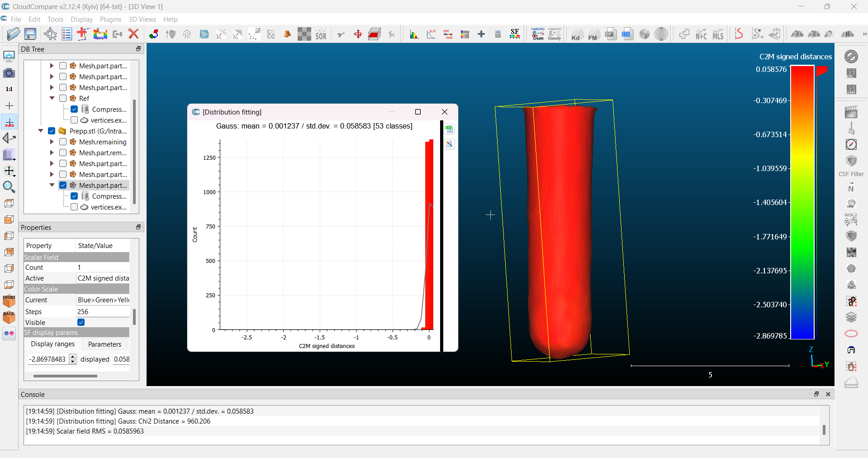Screen dimensions: 868x458
Task: Click the translate/rotate red arrows icon
Action: pyautogui.click(x=358, y=34)
